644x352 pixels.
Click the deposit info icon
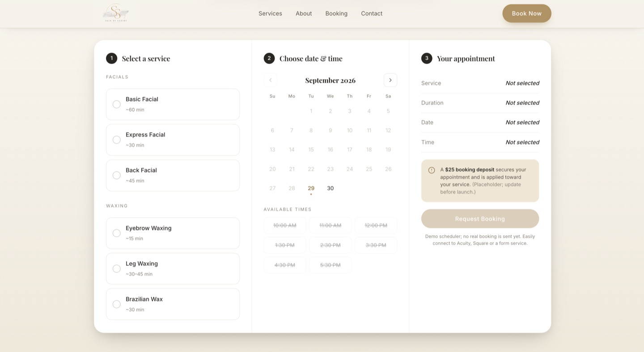(432, 170)
